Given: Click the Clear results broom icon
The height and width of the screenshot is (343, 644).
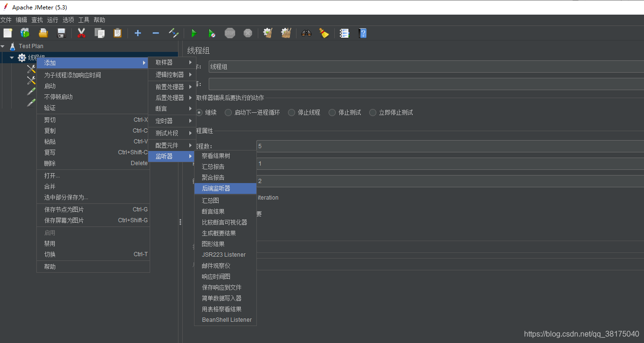Looking at the screenshot, I should [268, 33].
